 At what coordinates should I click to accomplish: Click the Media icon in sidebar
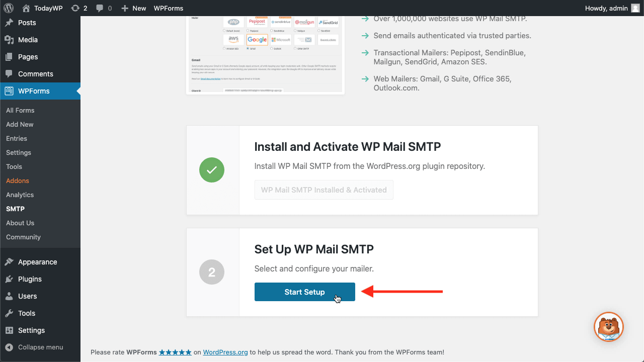pos(9,40)
